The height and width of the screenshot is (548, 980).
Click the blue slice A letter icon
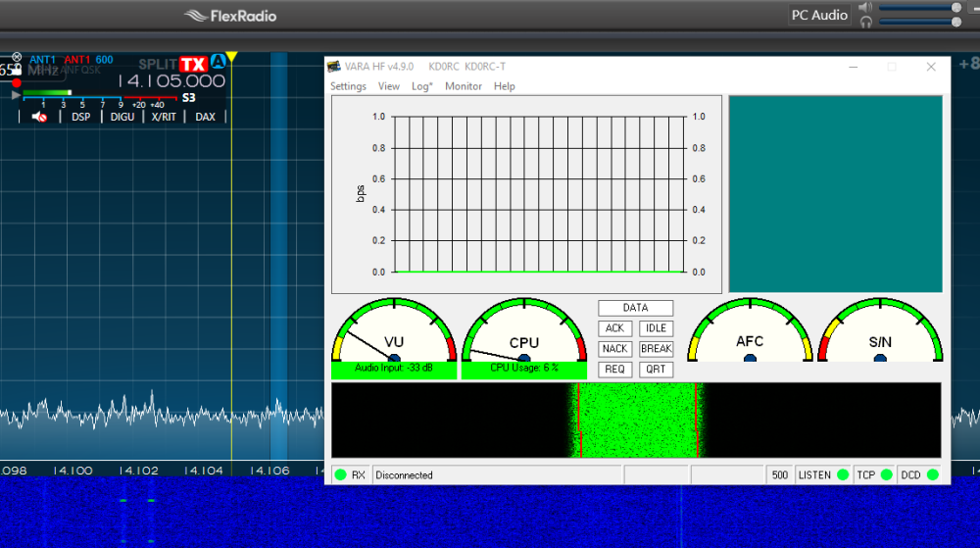pos(218,61)
